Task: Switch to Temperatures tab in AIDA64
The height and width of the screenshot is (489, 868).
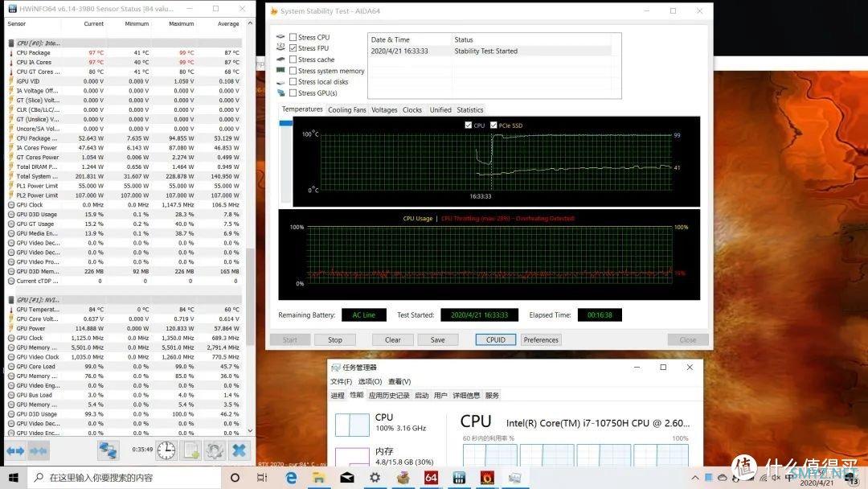Action: pyautogui.click(x=302, y=109)
